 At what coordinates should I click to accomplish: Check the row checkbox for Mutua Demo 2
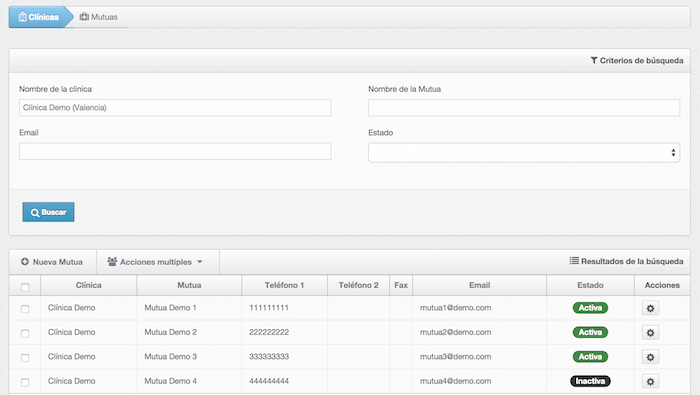coord(25,333)
